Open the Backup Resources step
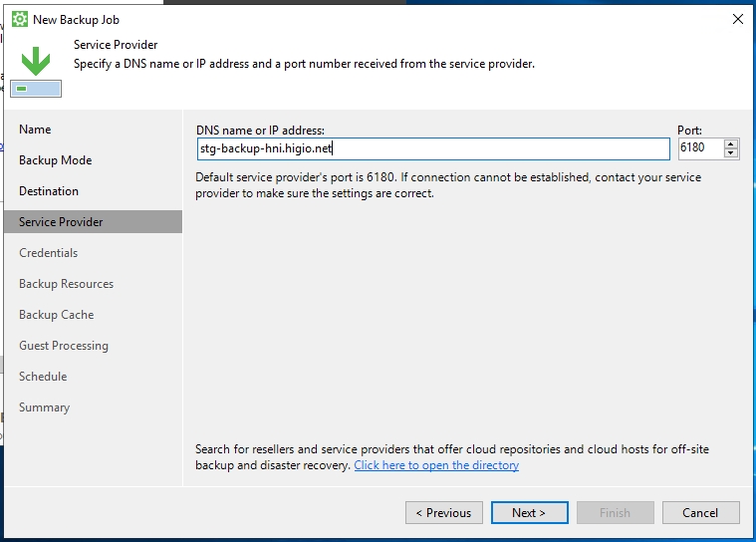 (x=66, y=284)
